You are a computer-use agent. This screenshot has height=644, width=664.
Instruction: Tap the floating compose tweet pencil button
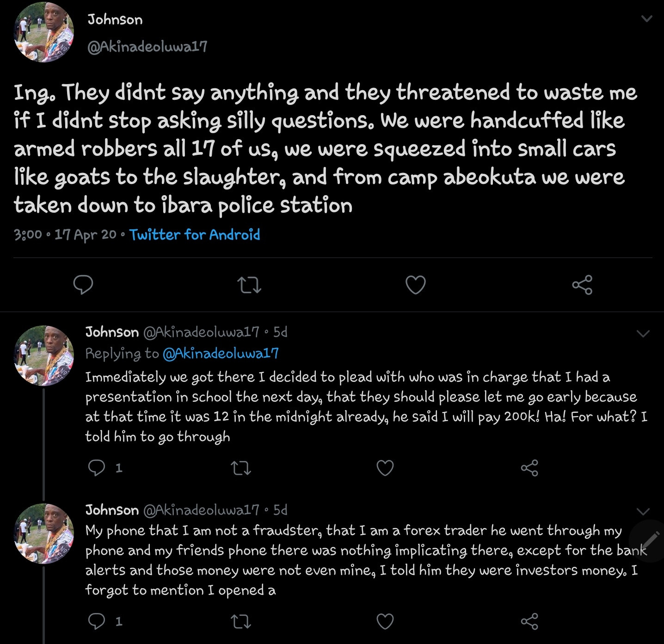(x=650, y=540)
